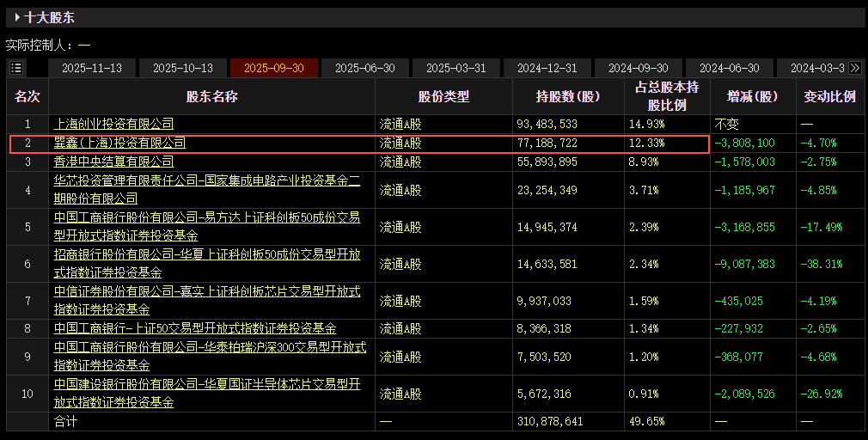Click the 持股数(股) column header
The image size is (868, 440).
coord(568,96)
